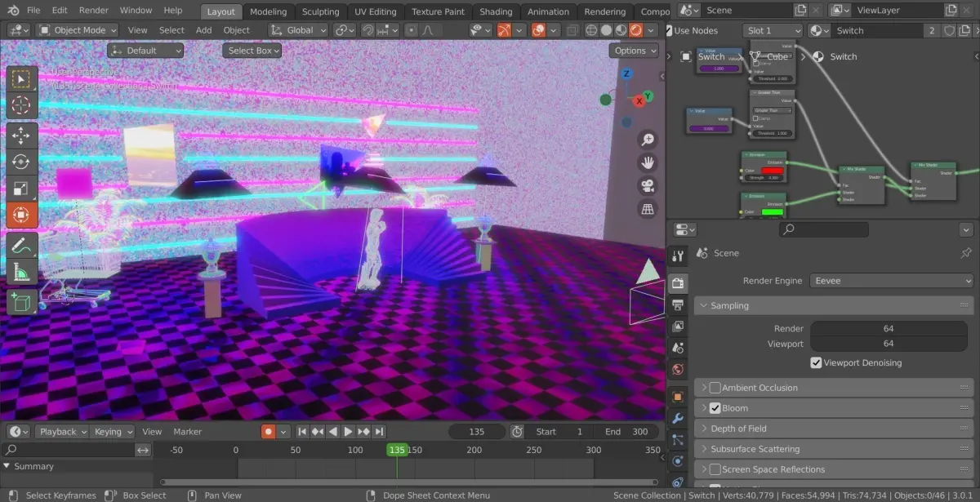The height and width of the screenshot is (502, 980).
Task: Toggle Use Nodes checkbox
Action: [x=668, y=30]
